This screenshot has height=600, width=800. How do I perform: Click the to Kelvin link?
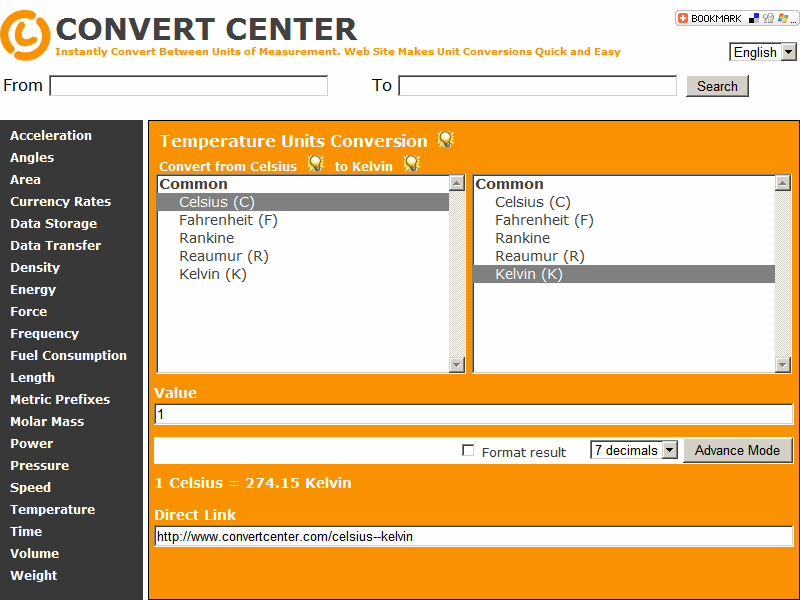[364, 166]
